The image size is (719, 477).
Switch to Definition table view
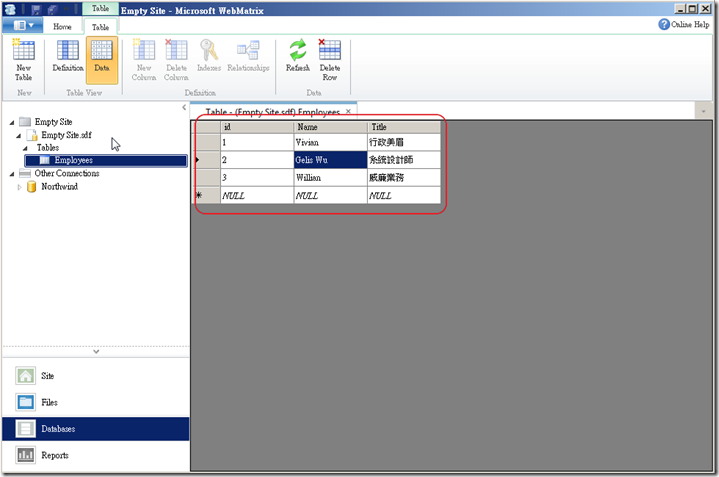68,56
